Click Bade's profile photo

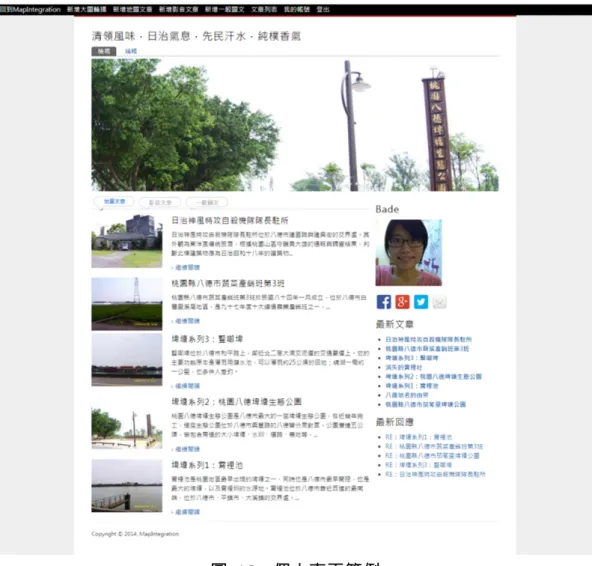pos(409,253)
